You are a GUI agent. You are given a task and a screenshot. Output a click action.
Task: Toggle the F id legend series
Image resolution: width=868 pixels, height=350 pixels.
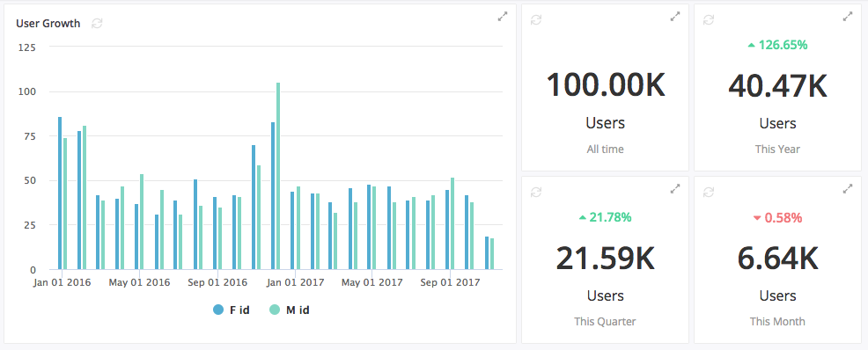tap(232, 310)
